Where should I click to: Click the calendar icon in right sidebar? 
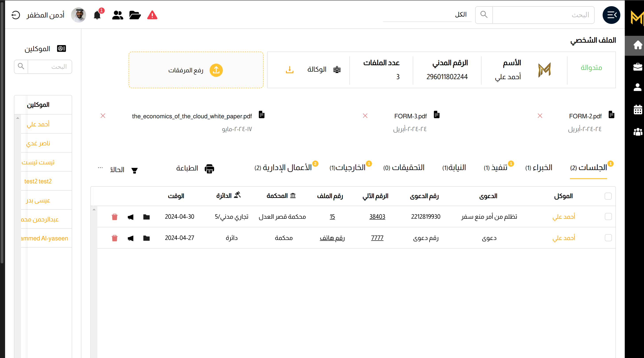pos(638,109)
